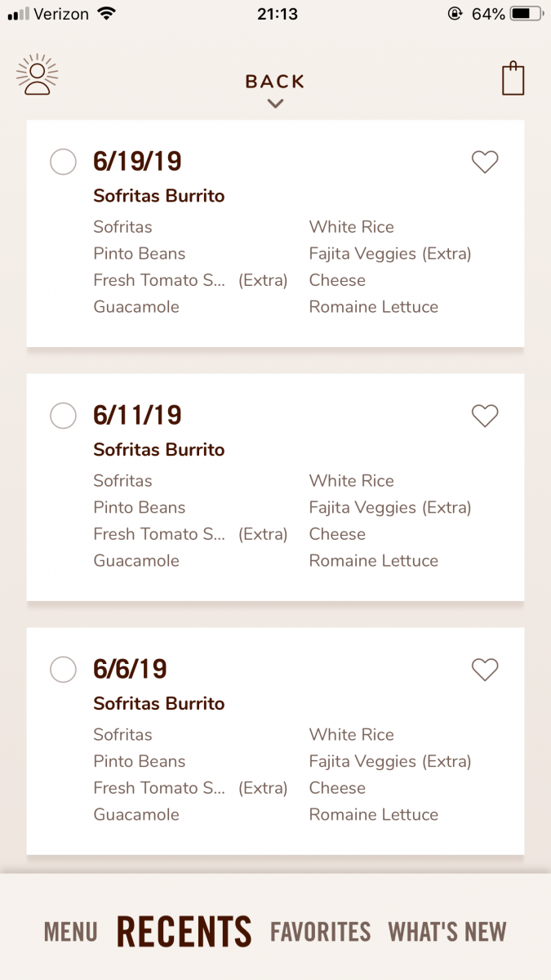Select the 6/6/19 order radio button
The height and width of the screenshot is (980, 551).
tap(64, 670)
